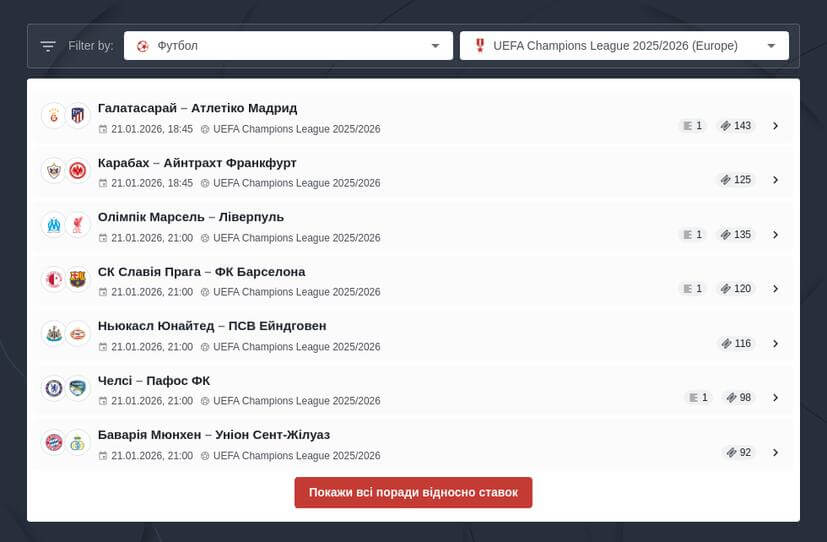Open the СК Славія Прага – ФК Барселона match
The width and height of the screenshot is (827, 542).
pos(201,272)
